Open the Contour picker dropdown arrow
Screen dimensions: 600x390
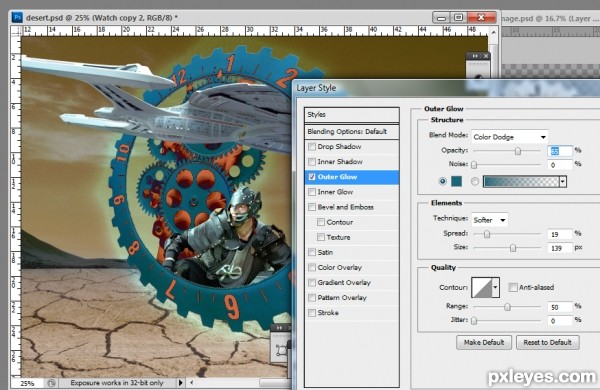click(496, 287)
